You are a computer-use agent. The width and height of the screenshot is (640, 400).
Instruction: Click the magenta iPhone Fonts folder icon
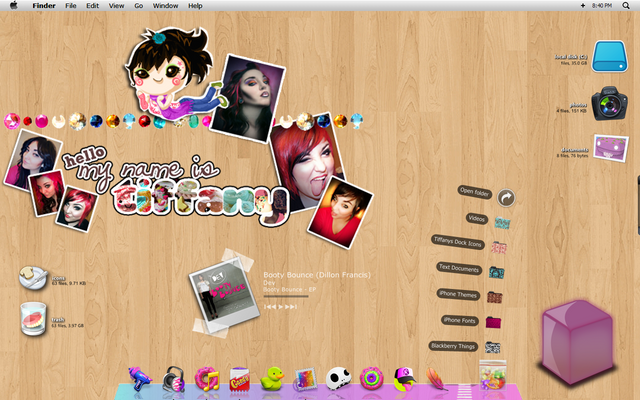coord(493,322)
